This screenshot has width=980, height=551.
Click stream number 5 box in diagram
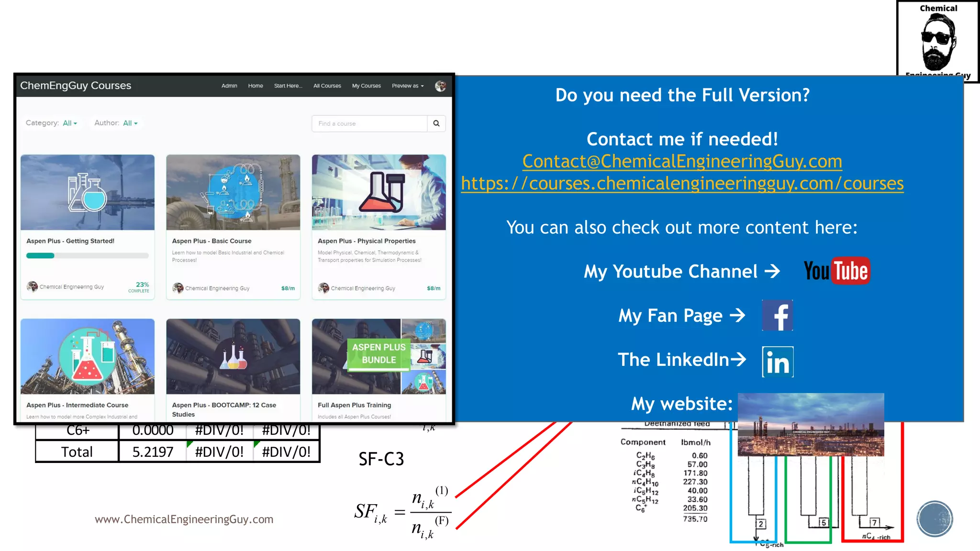click(823, 522)
